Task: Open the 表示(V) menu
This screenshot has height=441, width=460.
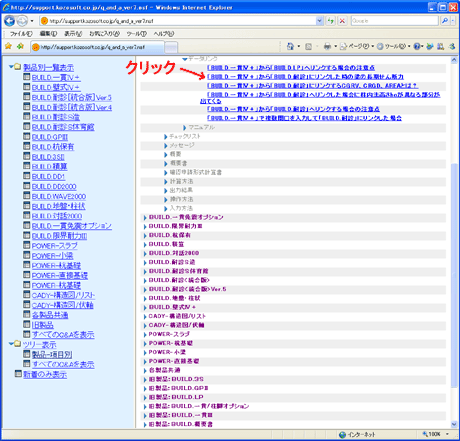Action: point(73,34)
